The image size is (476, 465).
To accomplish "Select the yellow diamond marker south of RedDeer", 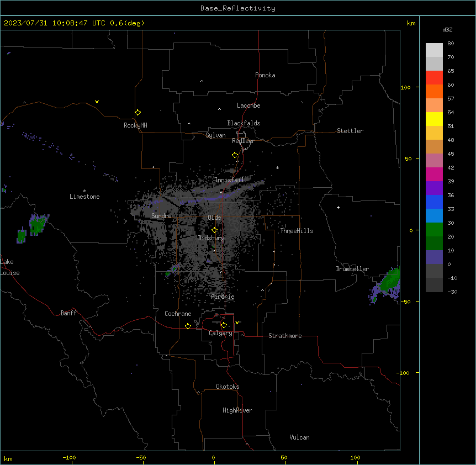I will (235, 155).
